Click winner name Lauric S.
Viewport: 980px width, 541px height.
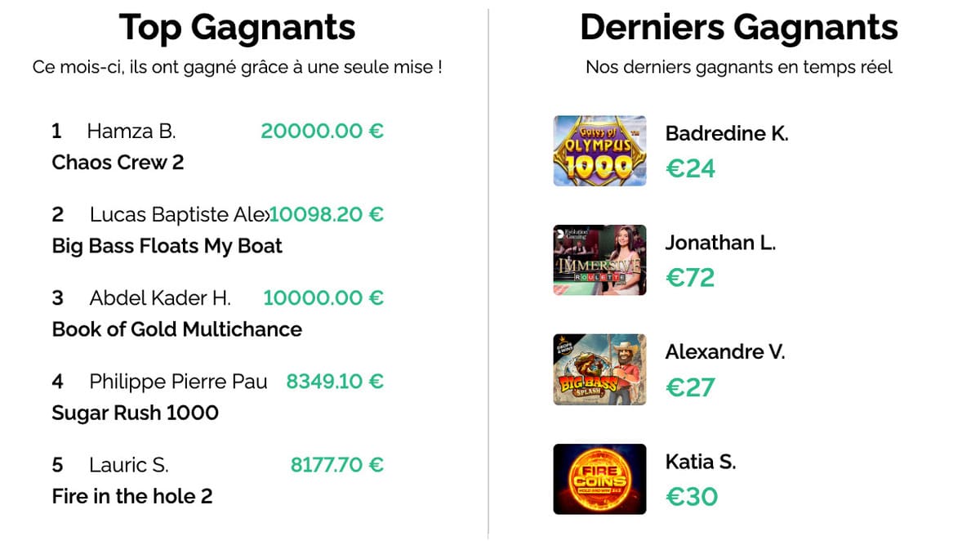coord(128,465)
